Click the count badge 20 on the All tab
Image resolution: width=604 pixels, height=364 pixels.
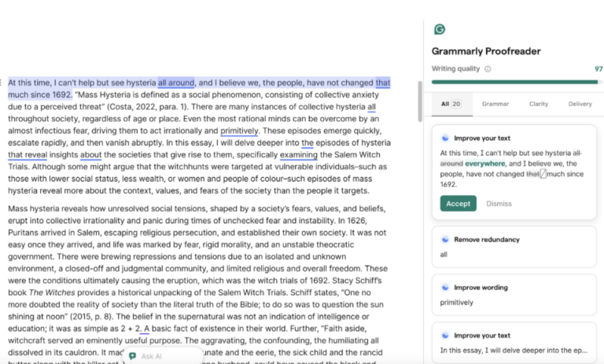[x=456, y=104]
